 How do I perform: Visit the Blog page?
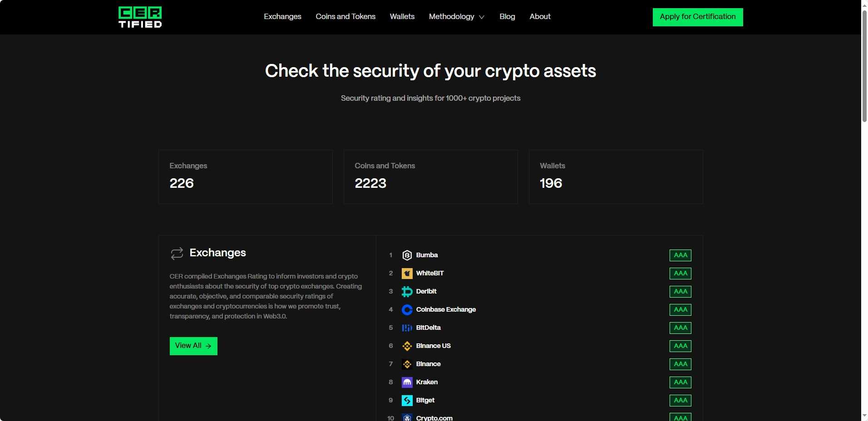[x=507, y=17]
